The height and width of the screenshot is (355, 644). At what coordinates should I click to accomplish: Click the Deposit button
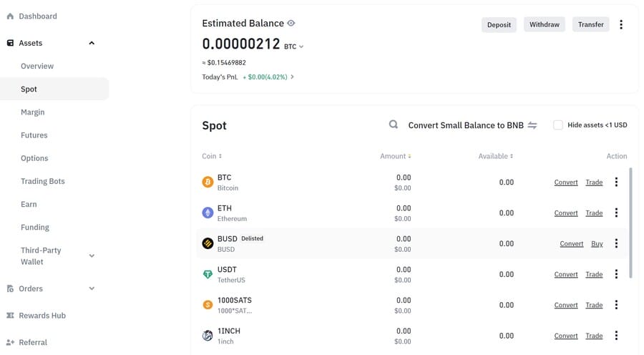pyautogui.click(x=499, y=24)
